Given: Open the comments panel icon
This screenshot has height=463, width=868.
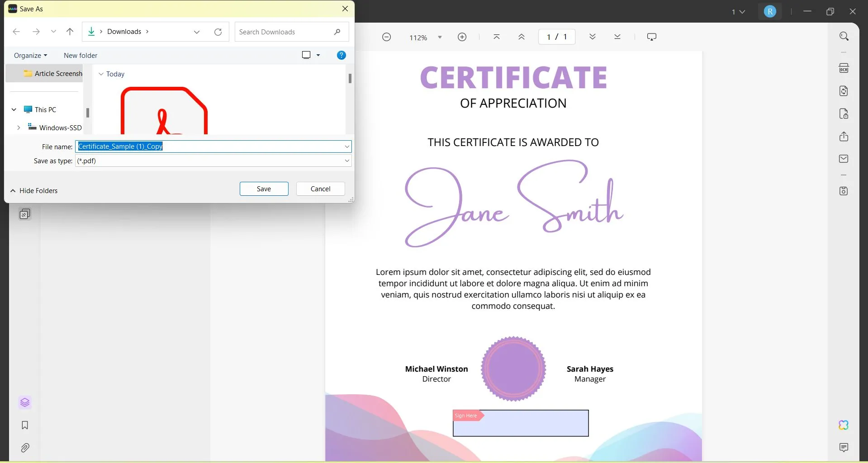Looking at the screenshot, I should point(844,448).
